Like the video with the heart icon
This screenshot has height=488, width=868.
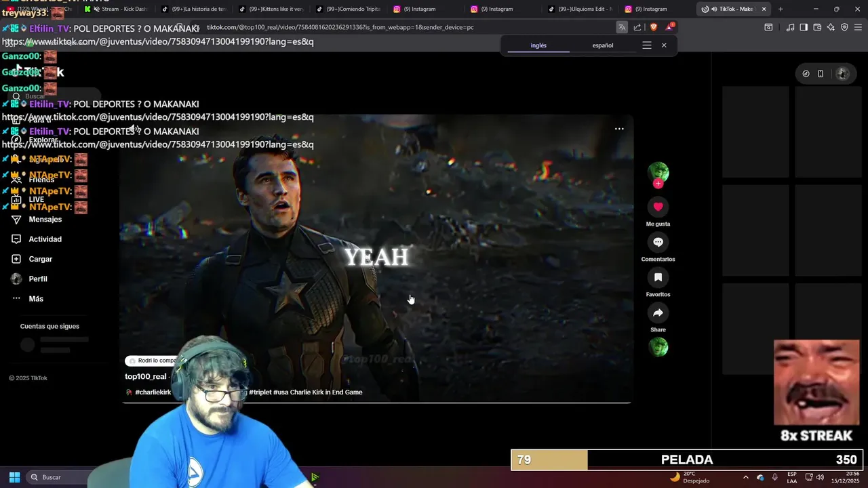click(658, 207)
